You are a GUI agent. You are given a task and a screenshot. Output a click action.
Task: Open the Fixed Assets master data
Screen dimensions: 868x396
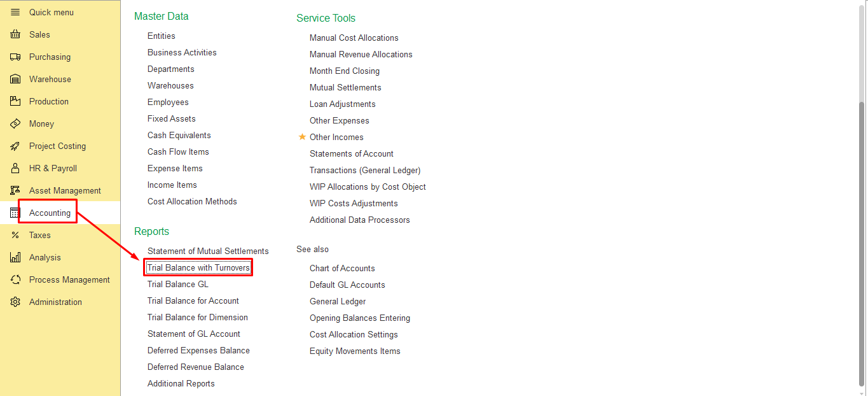[x=171, y=119]
